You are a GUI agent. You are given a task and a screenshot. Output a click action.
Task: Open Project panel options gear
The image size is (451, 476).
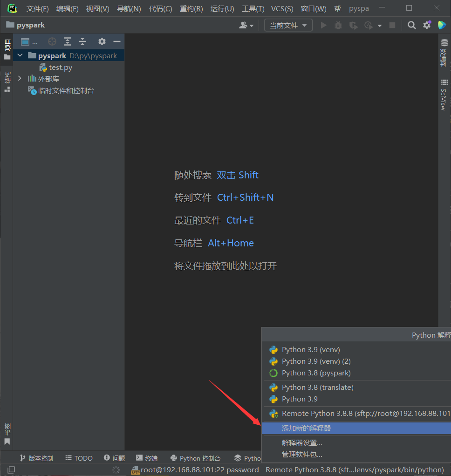102,41
